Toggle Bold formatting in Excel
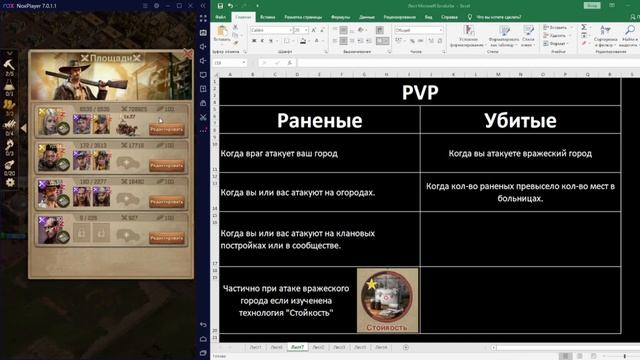This screenshot has width=640, height=360. [x=254, y=41]
